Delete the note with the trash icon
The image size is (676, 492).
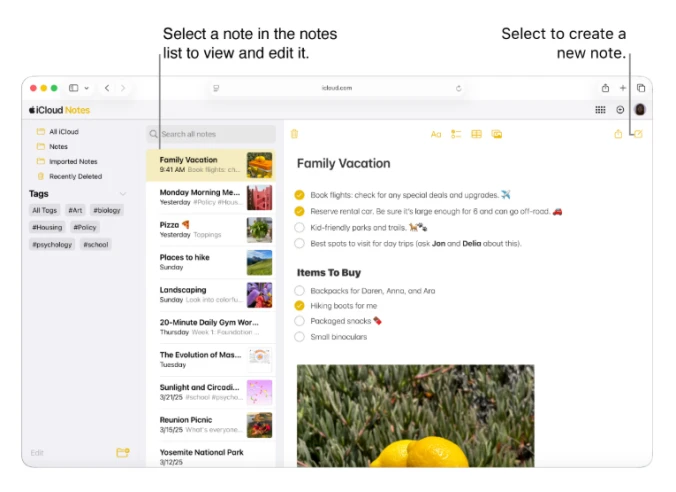294,134
